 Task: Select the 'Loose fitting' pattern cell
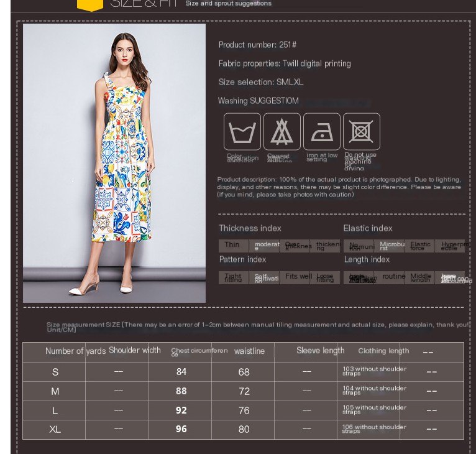pos(325,277)
